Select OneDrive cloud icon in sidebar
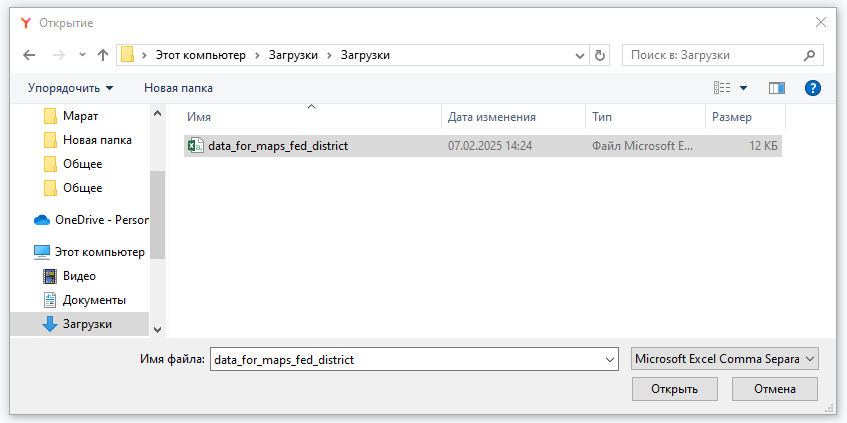The image size is (847, 423). (42, 220)
